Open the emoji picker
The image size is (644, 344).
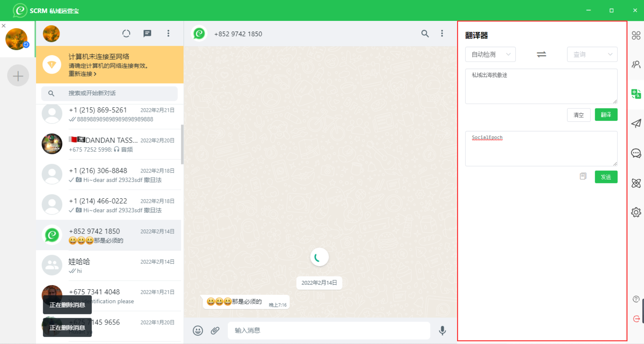(x=198, y=331)
